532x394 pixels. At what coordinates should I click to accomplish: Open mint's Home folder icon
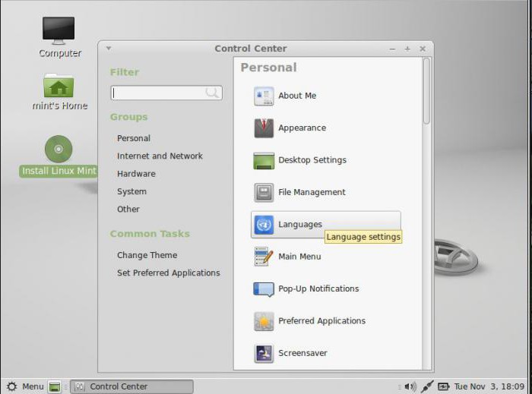tap(59, 85)
